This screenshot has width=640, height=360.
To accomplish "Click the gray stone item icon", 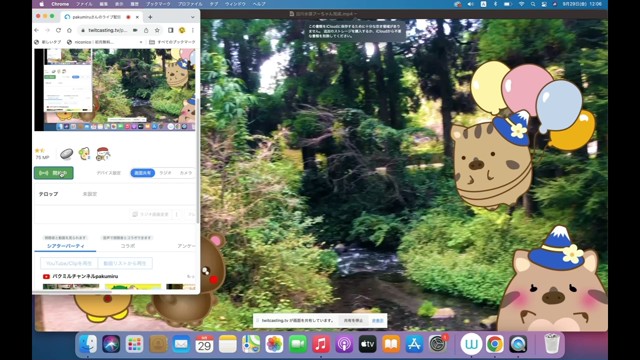I will click(x=67, y=154).
